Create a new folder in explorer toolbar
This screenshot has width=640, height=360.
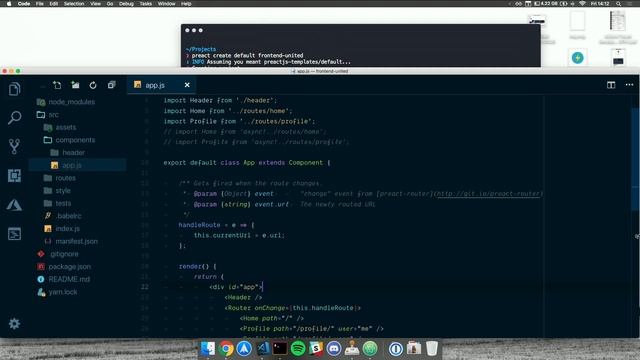(x=75, y=85)
